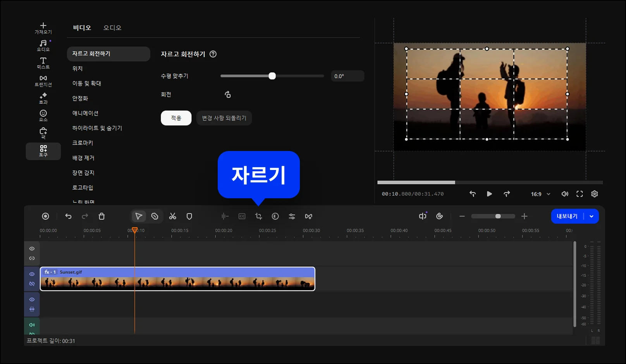Open the 16:9 aspect ratio dropdown
This screenshot has height=364, width=626.
(540, 194)
